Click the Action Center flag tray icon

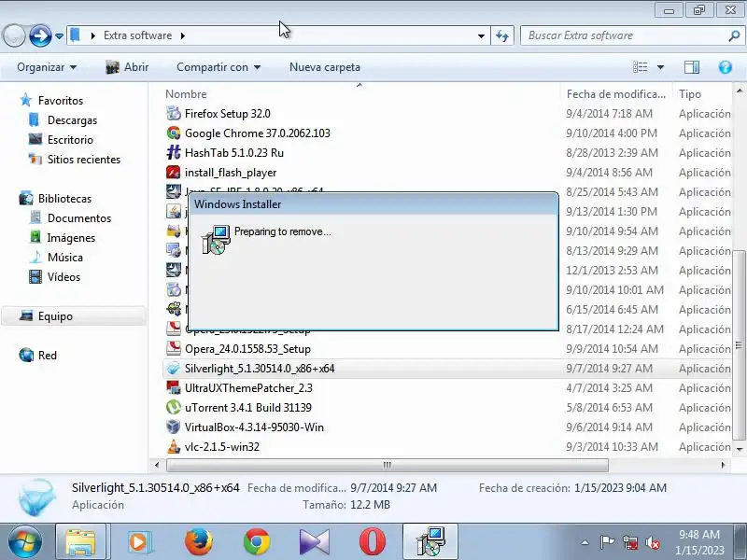click(607, 542)
